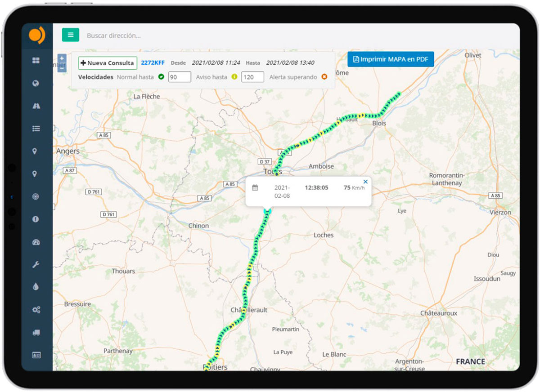Screen dimensions: 540x392
Task: Click the globe map icon in sidebar
Action: coord(36,83)
